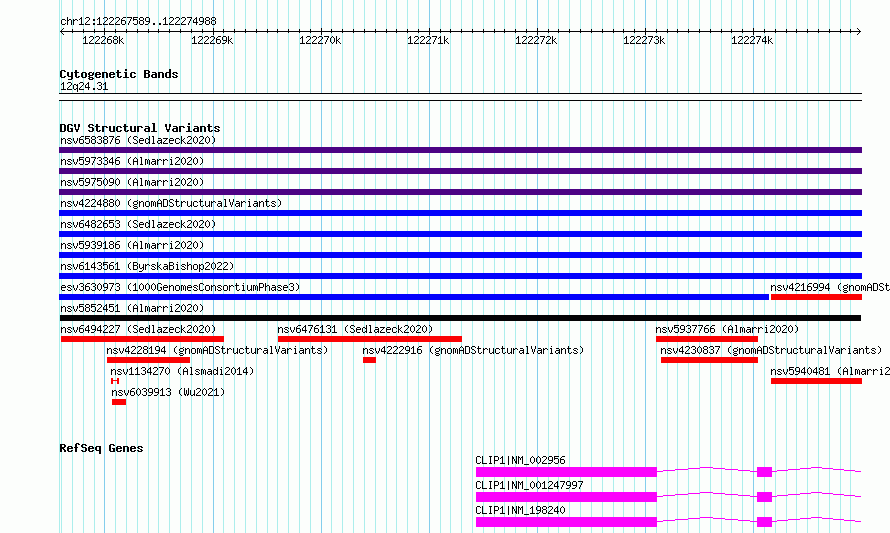Click the nsv5975090 (Almarri2020) label

[x=132, y=182]
